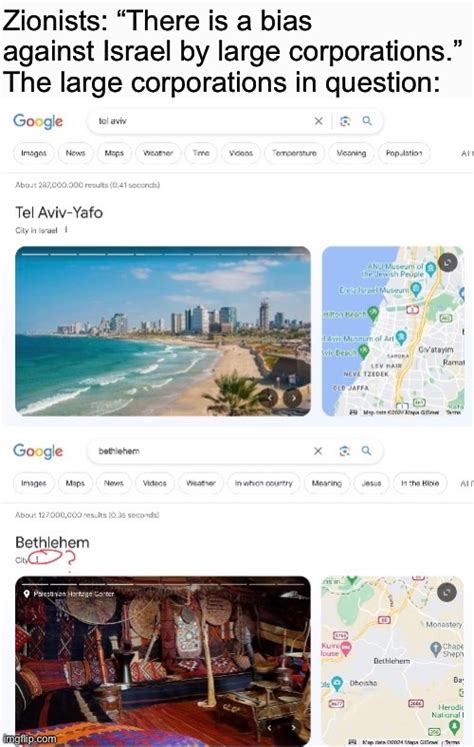Expand the Bethlehem map view

pos(447,592)
